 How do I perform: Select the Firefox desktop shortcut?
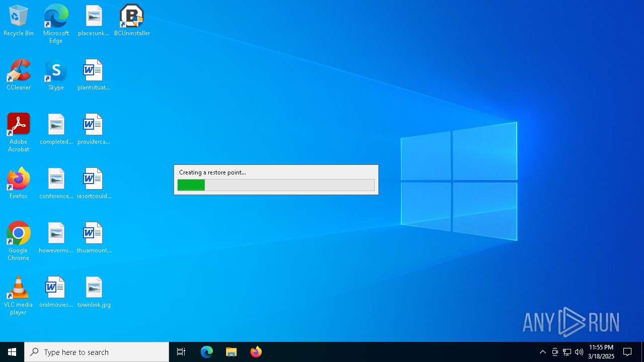tap(19, 184)
